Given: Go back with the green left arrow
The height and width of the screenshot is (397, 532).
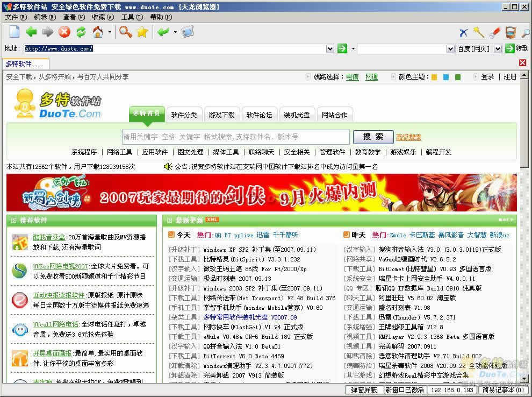Looking at the screenshot, I should click(x=31, y=32).
